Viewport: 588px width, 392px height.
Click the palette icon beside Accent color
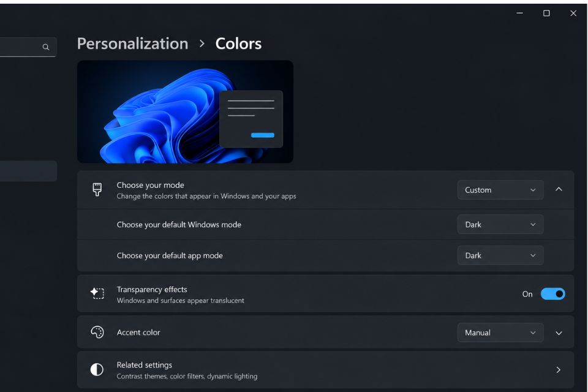(x=97, y=332)
